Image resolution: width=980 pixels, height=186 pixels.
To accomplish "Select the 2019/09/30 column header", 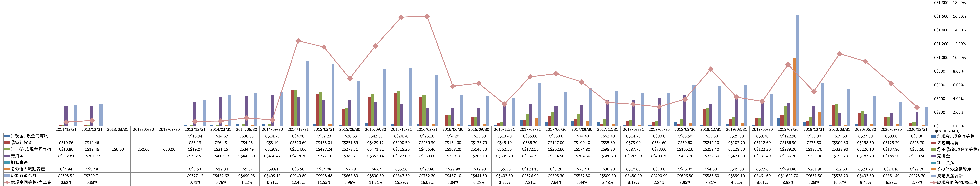I will [x=788, y=129].
